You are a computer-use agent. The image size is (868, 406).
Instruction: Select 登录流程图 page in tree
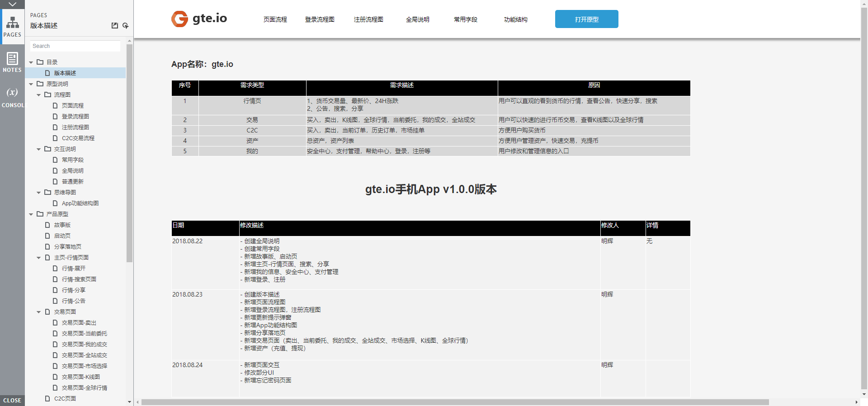coord(75,116)
